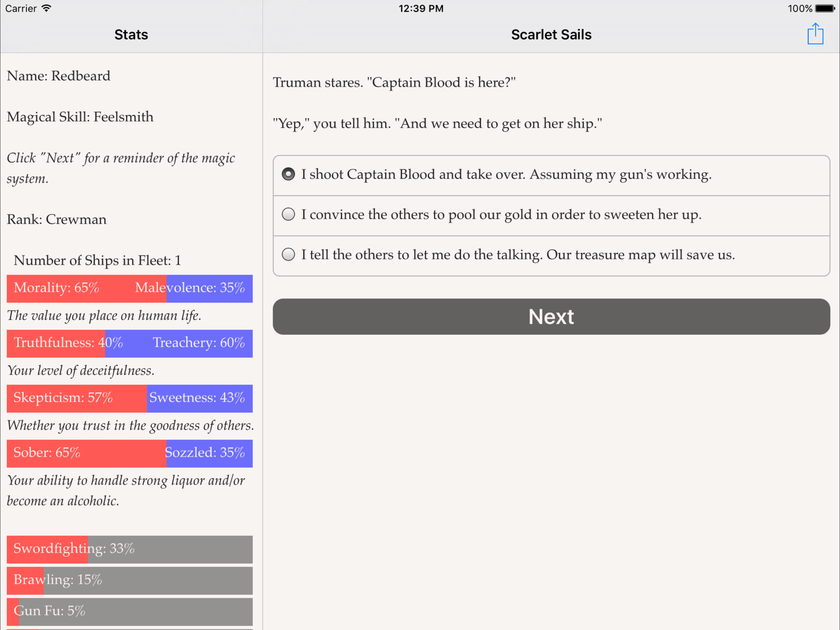Screen dimensions: 840x630
Task: Click the Swordfighting 33% progress bar
Action: point(129,549)
